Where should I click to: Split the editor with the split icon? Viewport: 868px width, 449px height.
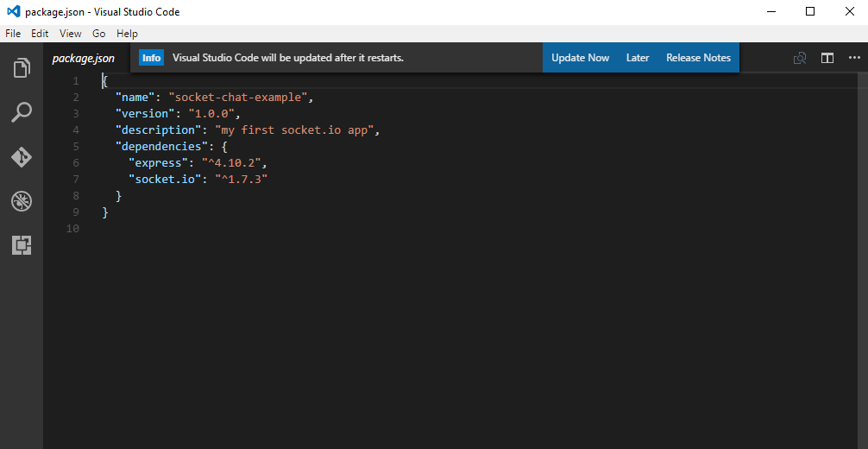click(827, 58)
